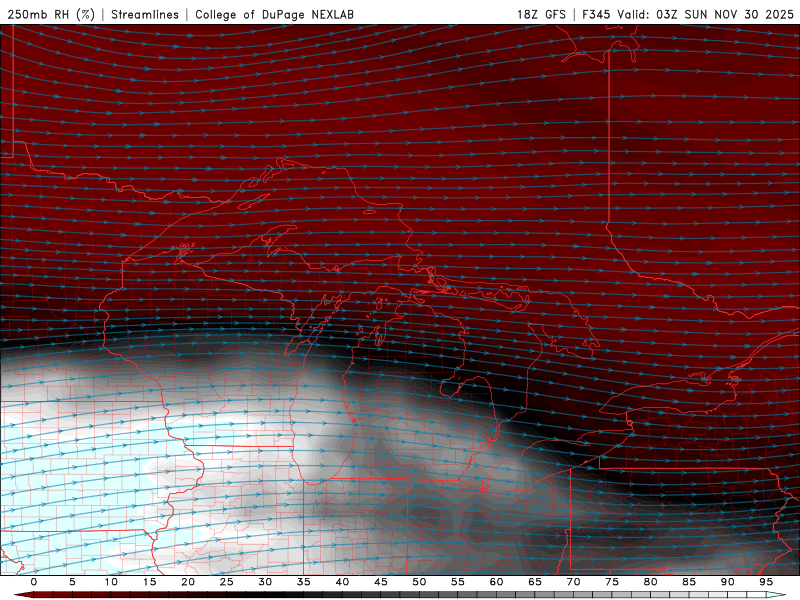Click the "55" label on color scale

[x=458, y=582]
